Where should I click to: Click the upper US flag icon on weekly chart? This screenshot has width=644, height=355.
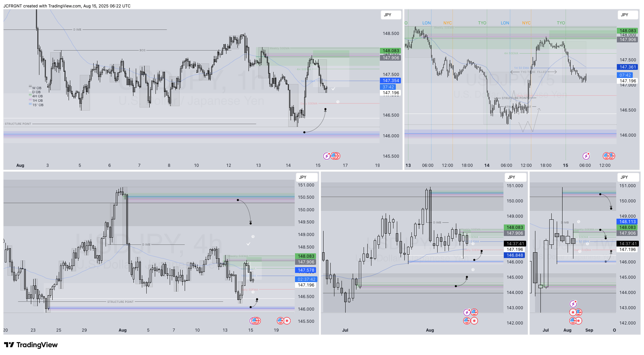pos(579,312)
